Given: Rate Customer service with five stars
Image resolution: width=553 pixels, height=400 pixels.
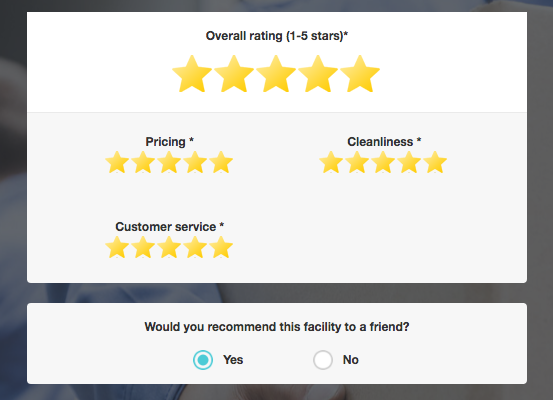Looking at the screenshot, I should (x=221, y=247).
